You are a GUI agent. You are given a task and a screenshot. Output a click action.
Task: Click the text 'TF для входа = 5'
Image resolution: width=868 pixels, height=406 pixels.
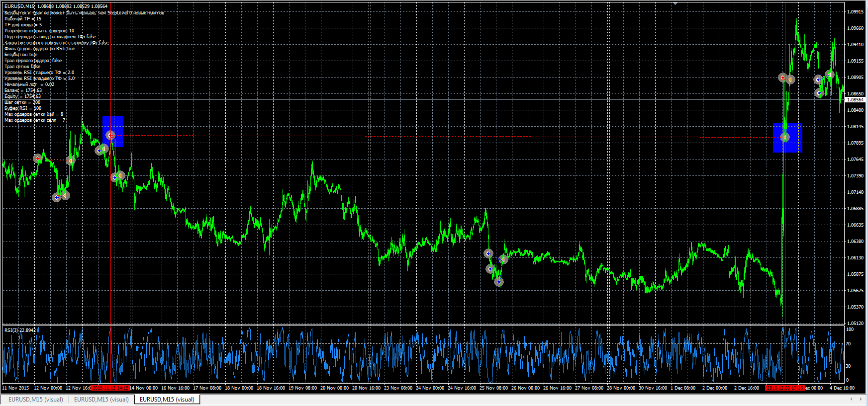tap(23, 25)
